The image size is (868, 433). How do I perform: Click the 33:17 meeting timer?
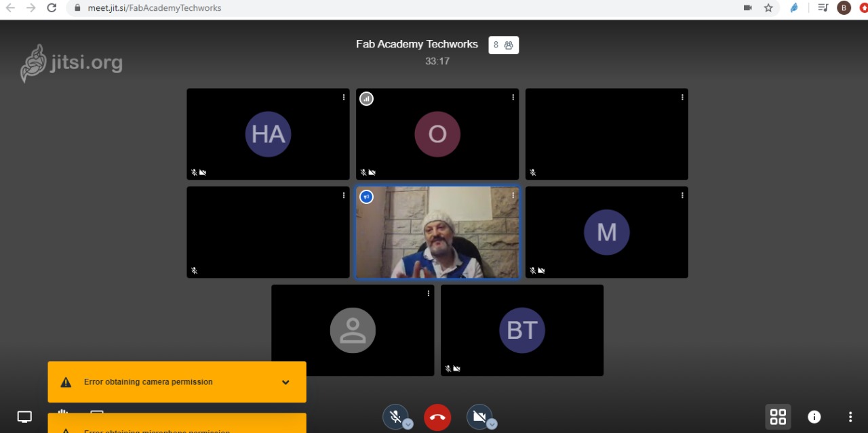437,61
